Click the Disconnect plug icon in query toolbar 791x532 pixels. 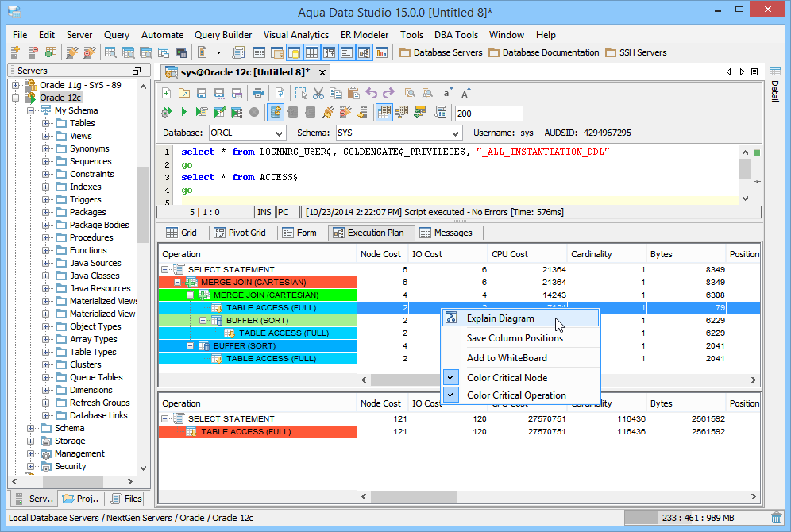tap(345, 112)
